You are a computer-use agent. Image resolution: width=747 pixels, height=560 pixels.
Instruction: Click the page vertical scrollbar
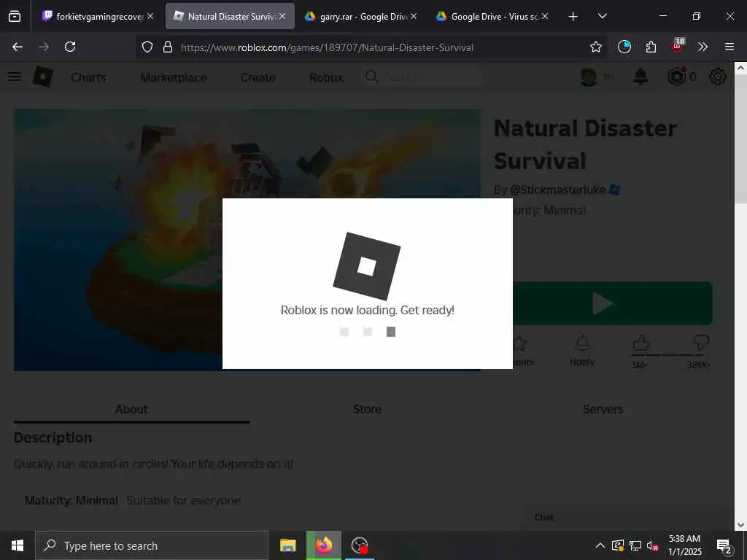point(740,138)
